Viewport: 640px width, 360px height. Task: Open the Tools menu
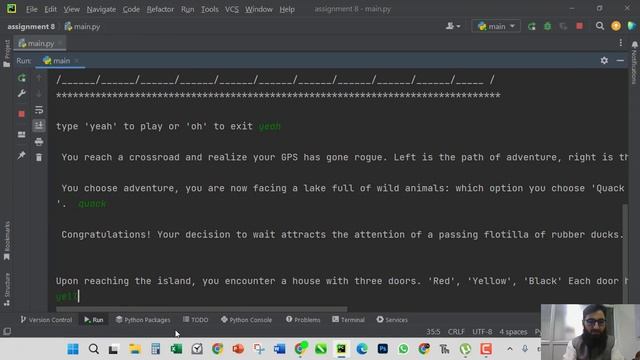209,9
